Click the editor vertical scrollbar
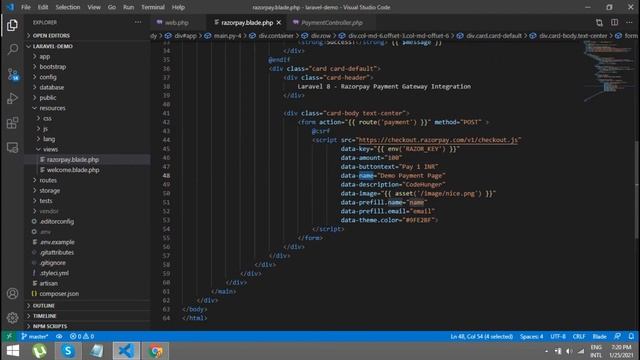This screenshot has height=360, width=640. click(x=637, y=189)
